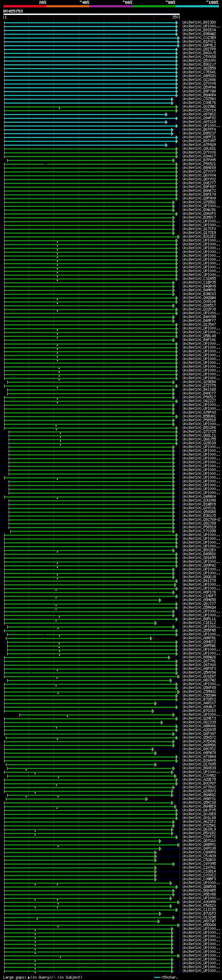Select the UniRef100_Q0E2T7 hit name
This screenshot has width=222, height=980.
point(199,183)
